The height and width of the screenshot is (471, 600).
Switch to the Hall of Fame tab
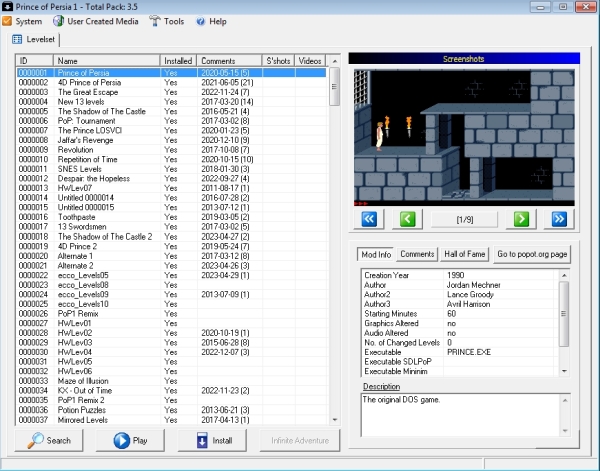465,254
